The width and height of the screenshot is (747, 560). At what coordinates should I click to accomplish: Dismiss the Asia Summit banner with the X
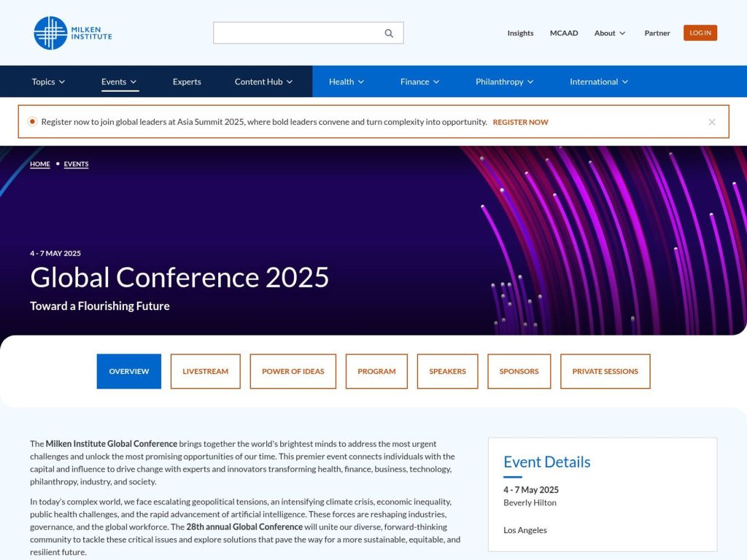(x=711, y=121)
